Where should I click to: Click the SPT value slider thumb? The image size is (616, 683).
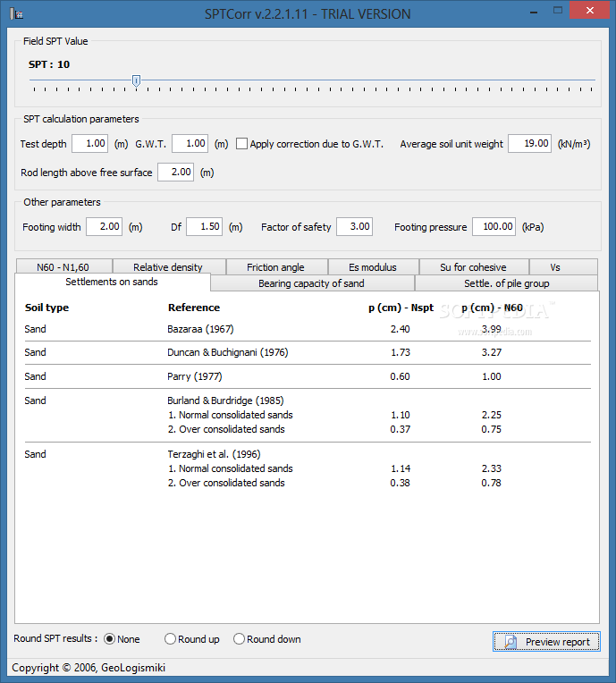click(137, 80)
